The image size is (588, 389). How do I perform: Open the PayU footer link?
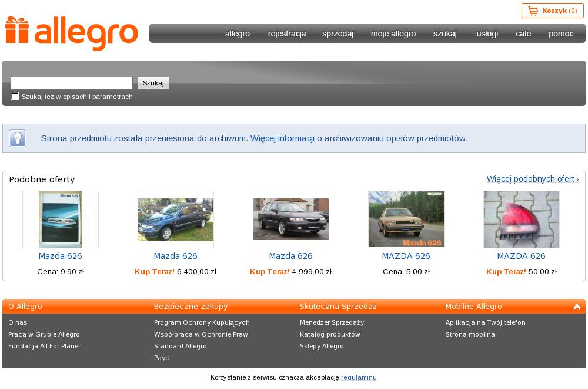pos(162,358)
